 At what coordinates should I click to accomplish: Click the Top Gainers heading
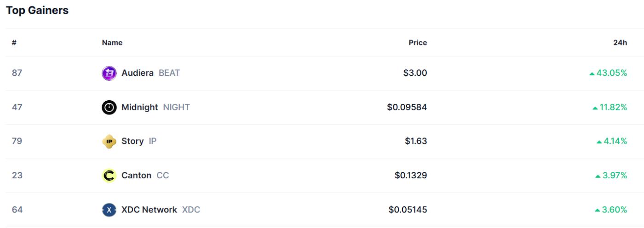click(x=37, y=11)
